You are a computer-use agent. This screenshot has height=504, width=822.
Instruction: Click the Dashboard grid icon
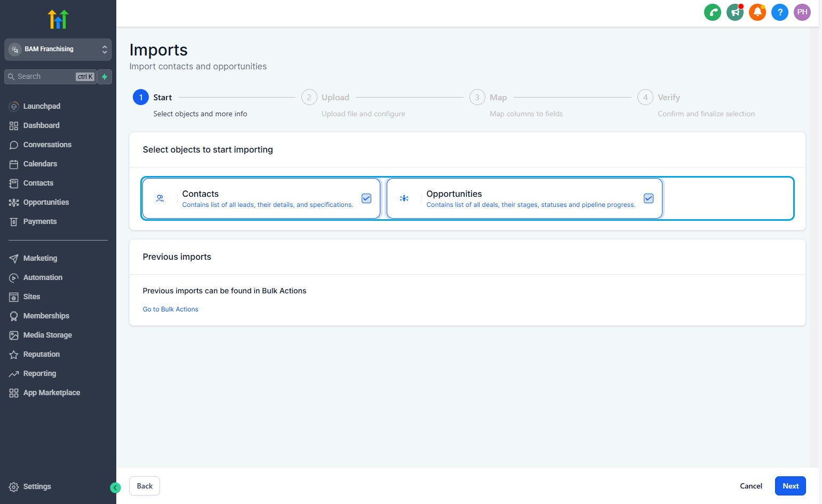[14, 125]
